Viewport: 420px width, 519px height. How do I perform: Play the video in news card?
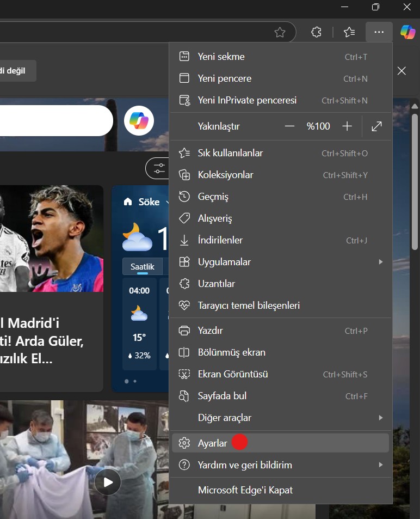tap(108, 482)
